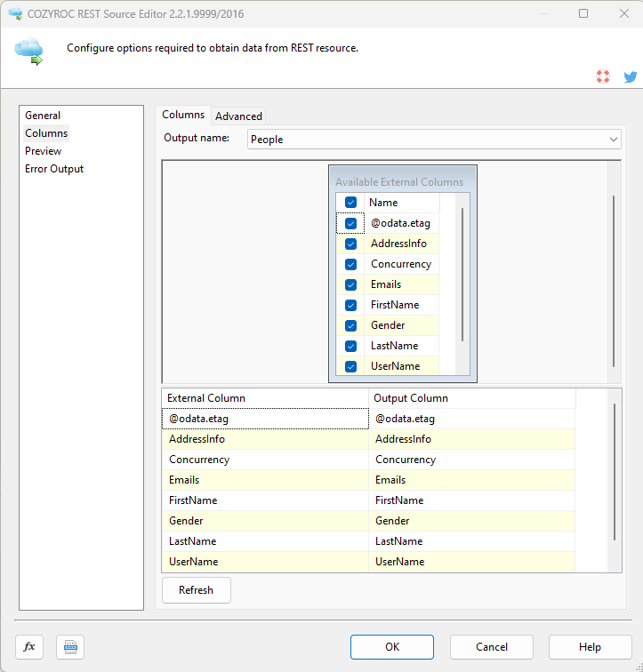This screenshot has width=643, height=672.
Task: Toggle the Name header select-all checkbox
Action: coord(350,203)
